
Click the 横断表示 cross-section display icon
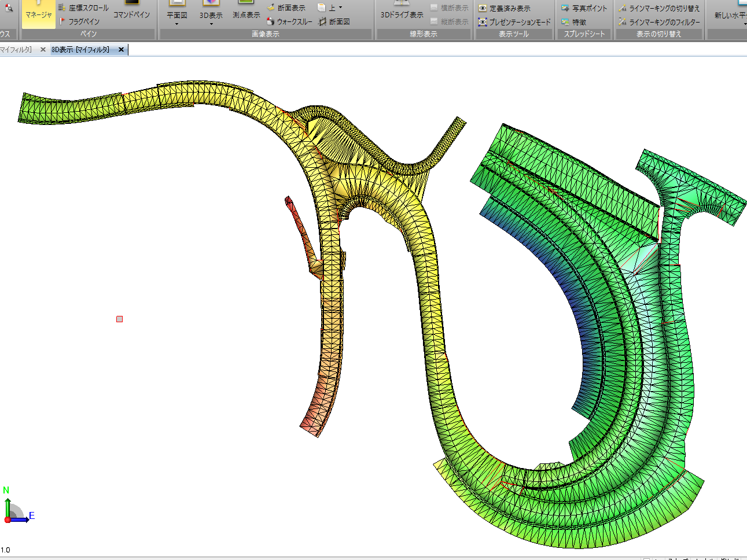click(x=434, y=8)
